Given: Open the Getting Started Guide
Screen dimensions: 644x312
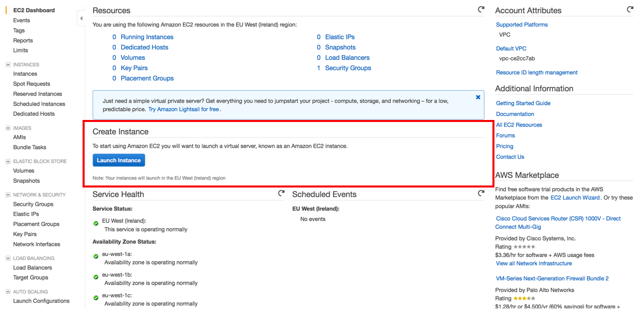Looking at the screenshot, I should click(x=523, y=103).
